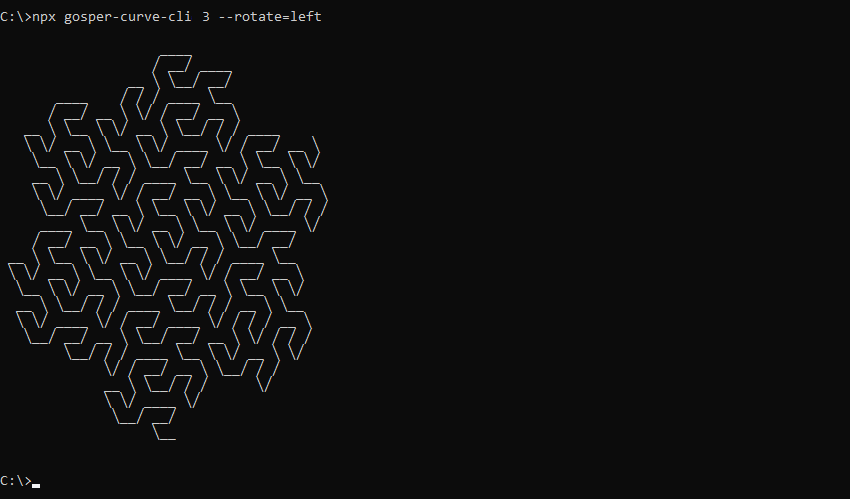Click the bottom end segment of the Gosper curve
Image resolution: width=850 pixels, height=499 pixels.
tap(168, 439)
